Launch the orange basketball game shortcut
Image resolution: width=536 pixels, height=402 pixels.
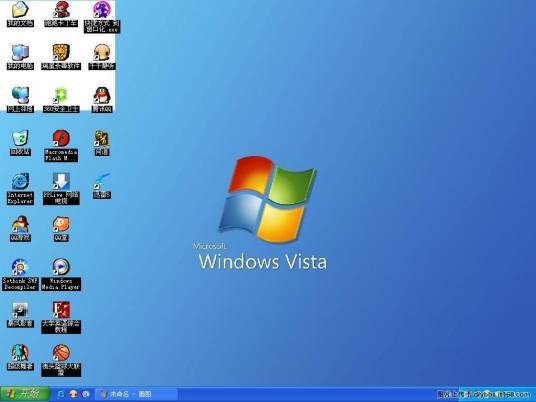(x=61, y=360)
